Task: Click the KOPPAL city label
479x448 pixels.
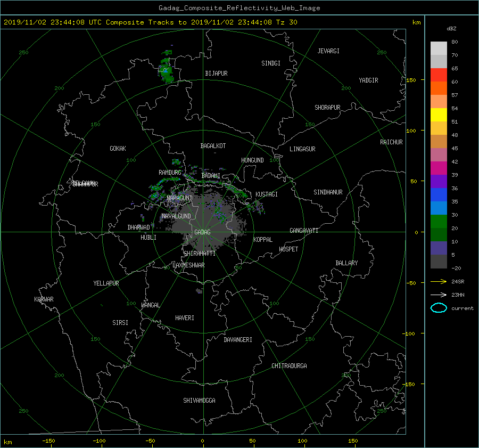Action: 263,240
